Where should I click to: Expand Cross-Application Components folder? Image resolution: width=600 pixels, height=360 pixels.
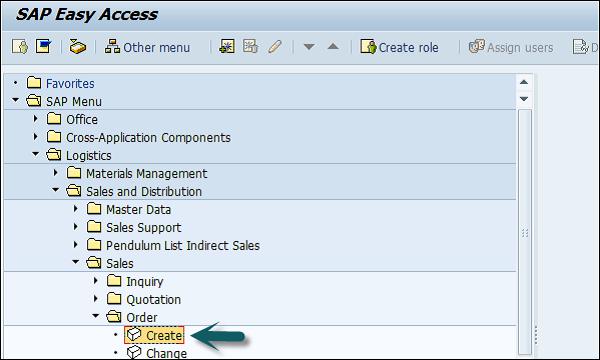click(x=36, y=137)
